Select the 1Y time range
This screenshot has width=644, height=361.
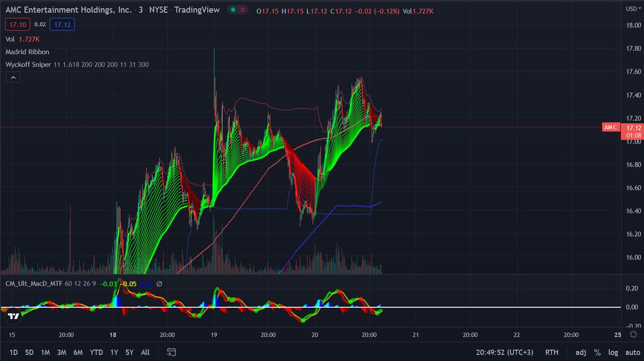[x=114, y=352]
